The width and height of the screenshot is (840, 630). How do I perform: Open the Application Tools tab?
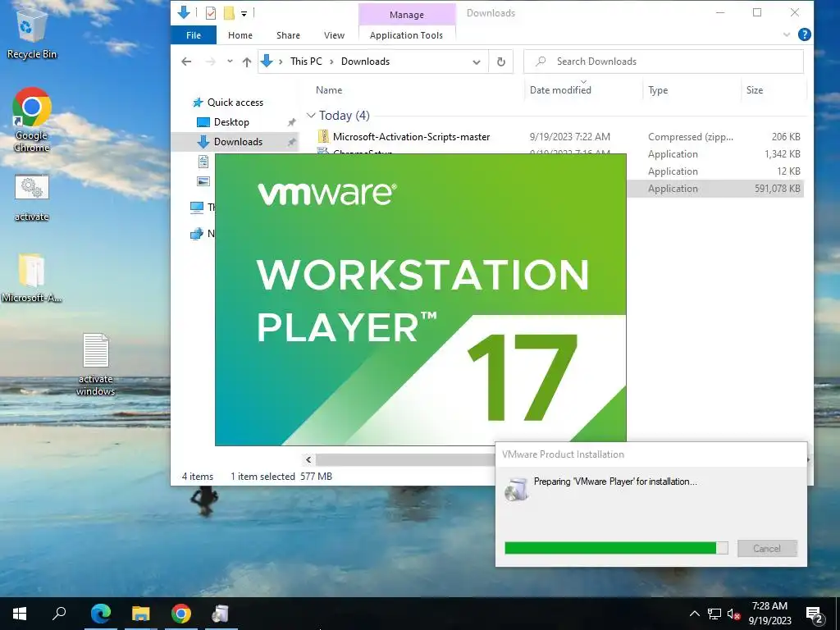click(x=406, y=35)
